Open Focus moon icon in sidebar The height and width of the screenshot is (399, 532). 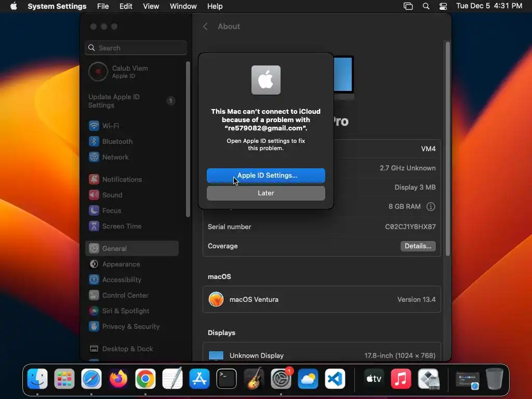(94, 210)
